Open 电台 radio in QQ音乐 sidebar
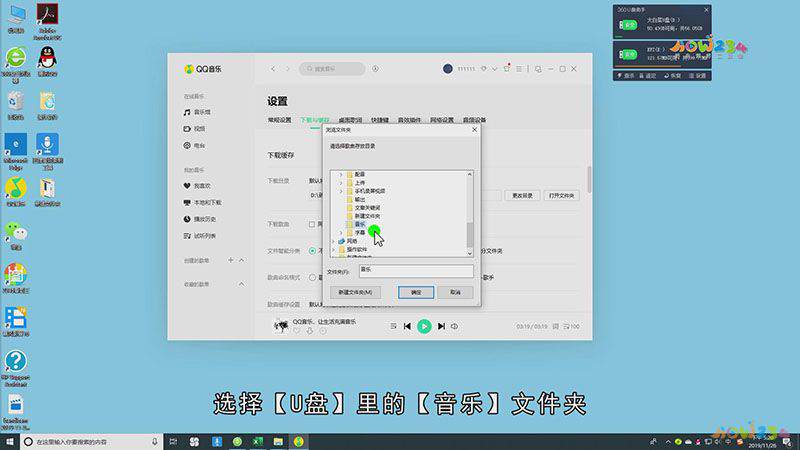This screenshot has height=450, width=800. pyautogui.click(x=194, y=146)
